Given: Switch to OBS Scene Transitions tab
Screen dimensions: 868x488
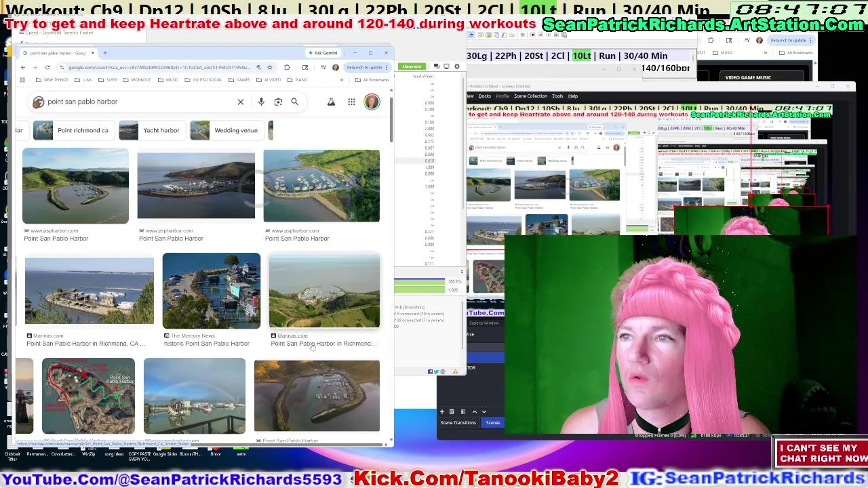Looking at the screenshot, I should click(458, 423).
